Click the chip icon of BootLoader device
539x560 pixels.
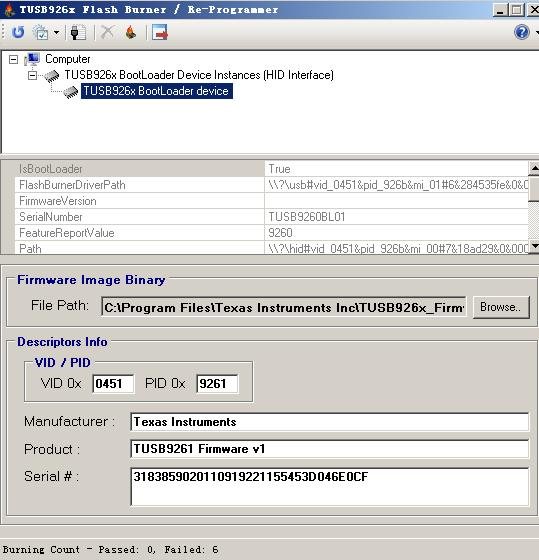click(x=71, y=92)
